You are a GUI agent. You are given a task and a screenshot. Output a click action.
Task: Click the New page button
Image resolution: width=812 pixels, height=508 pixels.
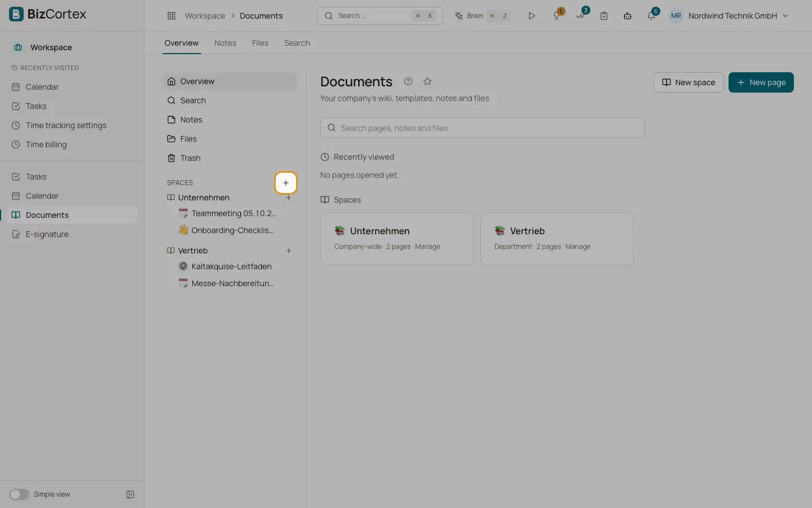click(x=761, y=82)
